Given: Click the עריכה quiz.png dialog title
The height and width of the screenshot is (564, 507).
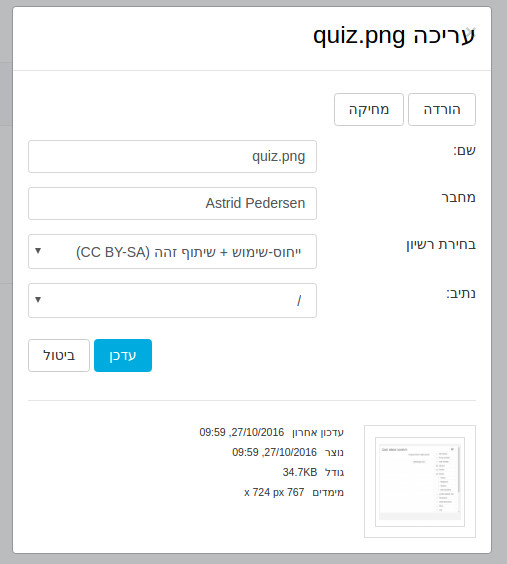Looking at the screenshot, I should click(394, 36).
